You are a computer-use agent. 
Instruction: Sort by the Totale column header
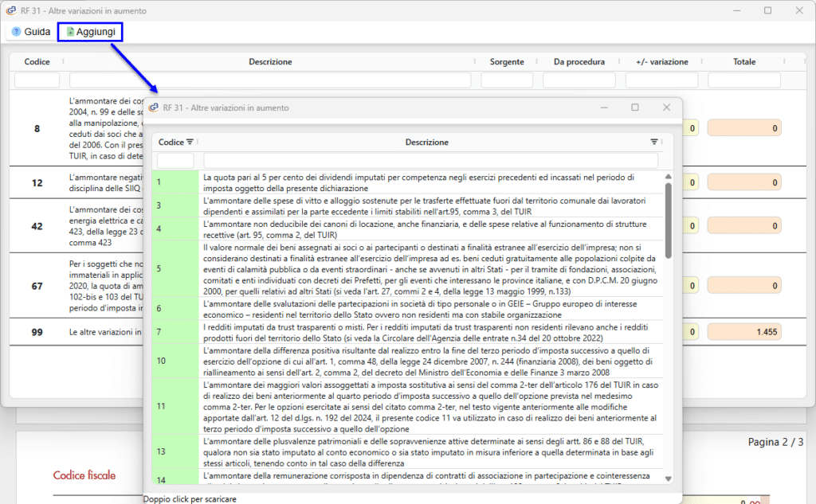click(744, 62)
